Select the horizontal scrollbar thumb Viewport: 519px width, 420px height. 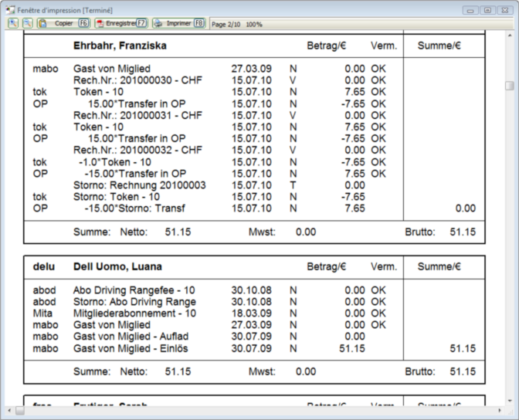(20, 411)
